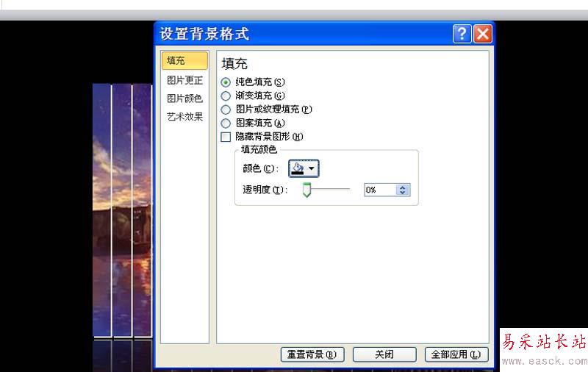Click the 关闭 button
The width and height of the screenshot is (588, 372).
(x=384, y=354)
